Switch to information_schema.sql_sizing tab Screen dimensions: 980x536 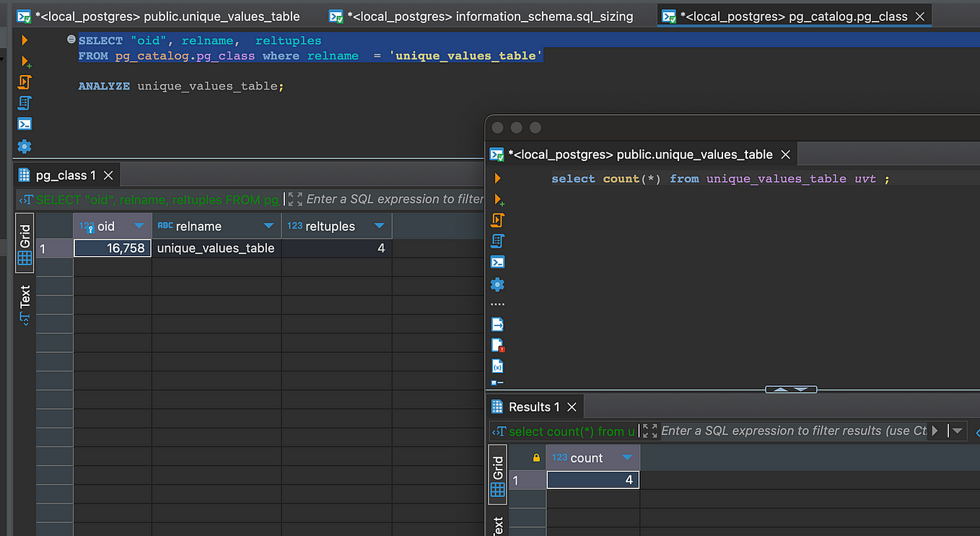481,16
